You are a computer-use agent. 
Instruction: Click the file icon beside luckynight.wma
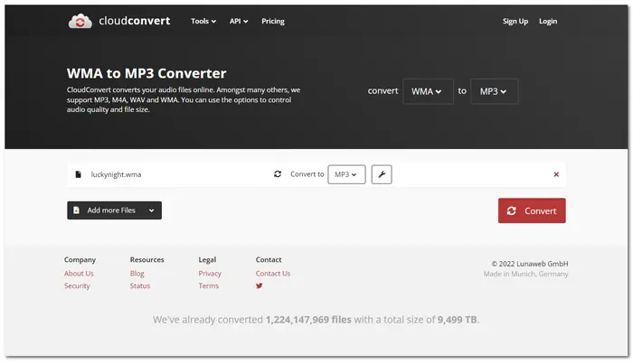(79, 174)
